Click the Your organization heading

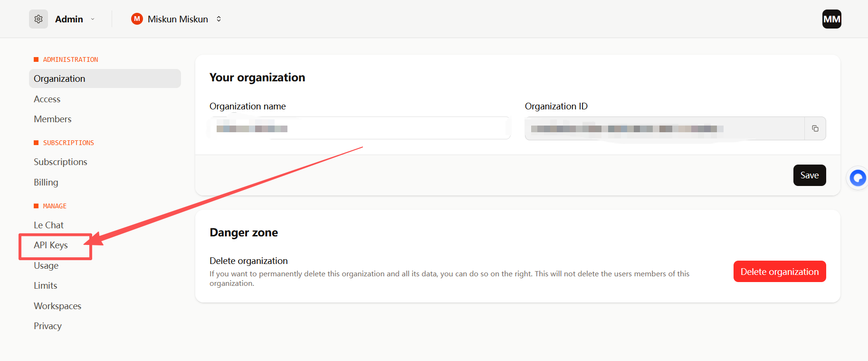pyautogui.click(x=257, y=78)
